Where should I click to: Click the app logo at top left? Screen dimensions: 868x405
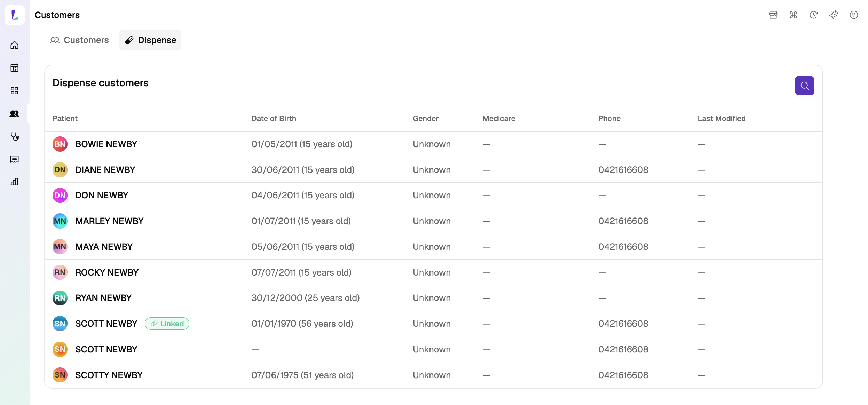(x=15, y=15)
